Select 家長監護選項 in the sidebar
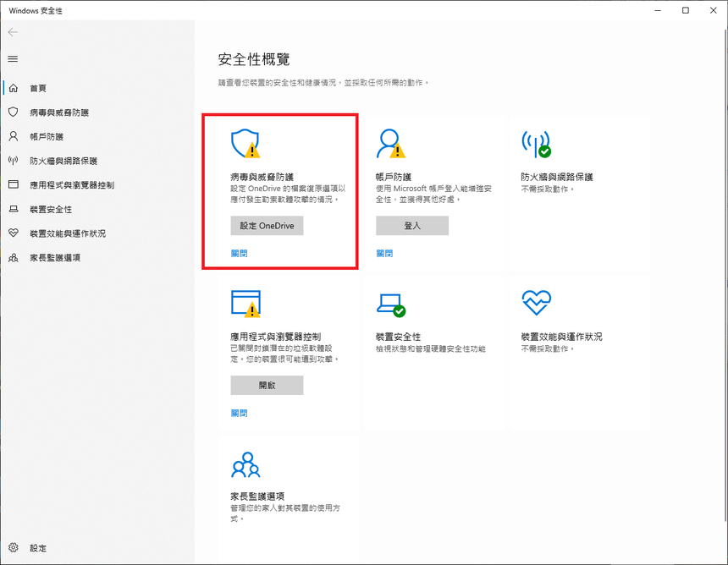The height and width of the screenshot is (565, 728). [x=55, y=257]
